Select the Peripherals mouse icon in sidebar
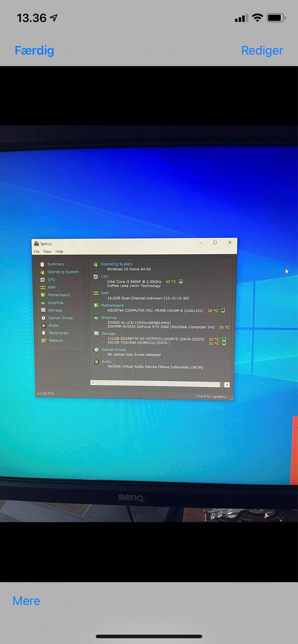Viewport: 298px width, 644px height. [x=44, y=333]
